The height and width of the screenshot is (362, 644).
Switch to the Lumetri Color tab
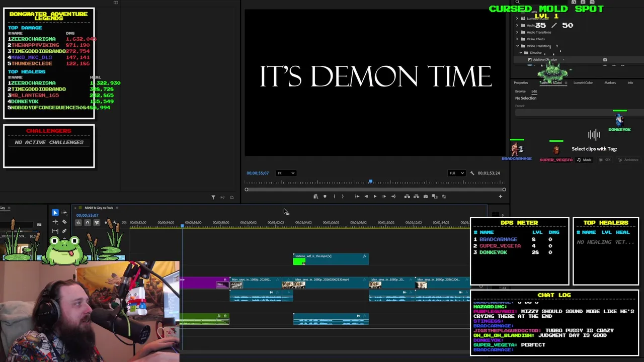point(583,82)
